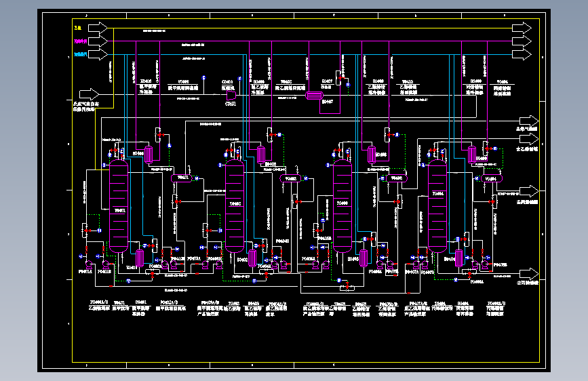
Task: Click reflux drum V0404
Action: pyautogui.click(x=491, y=179)
